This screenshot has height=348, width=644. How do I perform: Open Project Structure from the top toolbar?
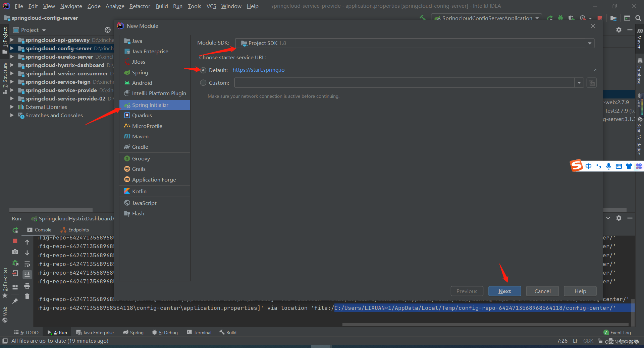(613, 18)
